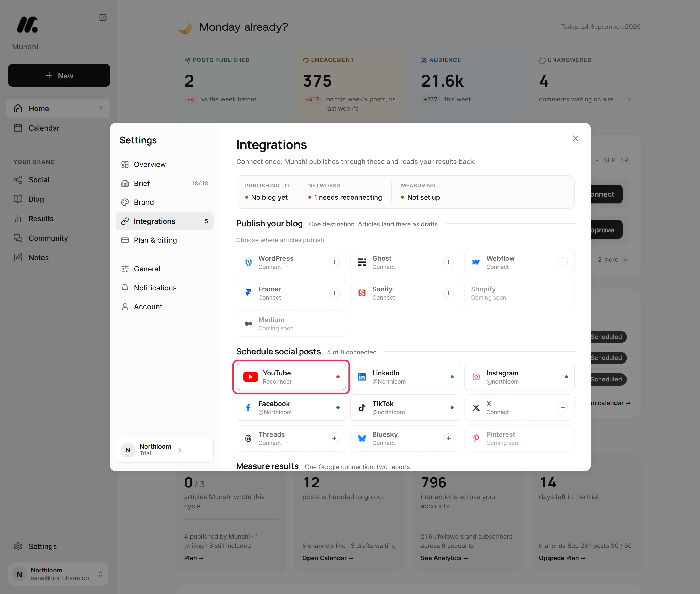Open Northloom Trial workspace chevron
The image size is (700, 594).
point(180,450)
